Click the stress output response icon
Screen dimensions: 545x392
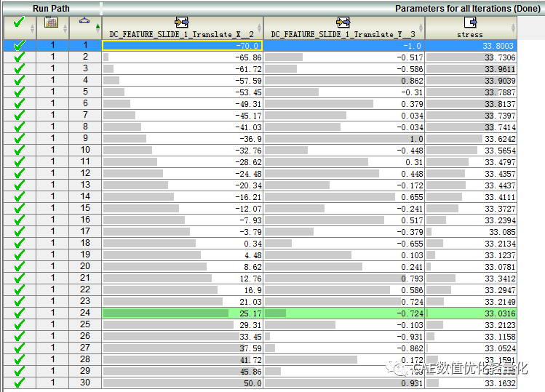[469, 23]
